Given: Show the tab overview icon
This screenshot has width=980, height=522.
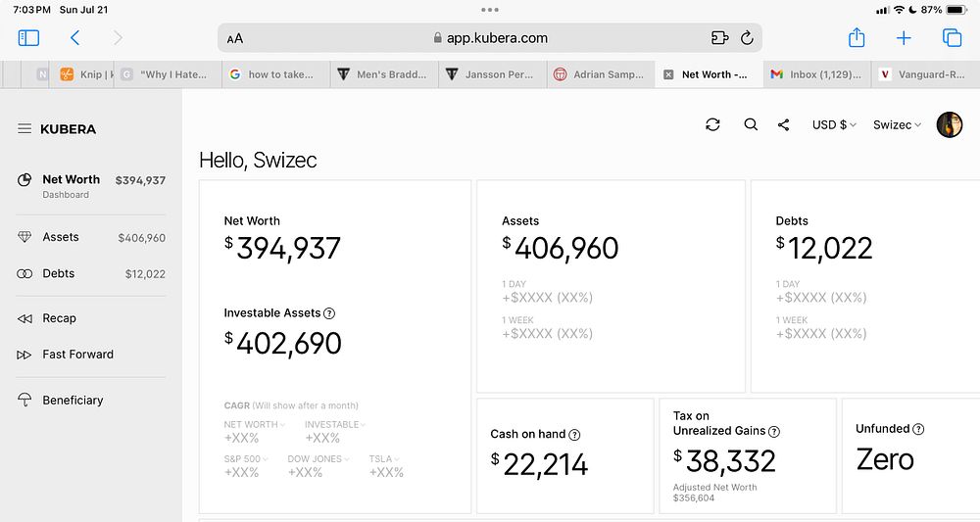Looking at the screenshot, I should [952, 38].
